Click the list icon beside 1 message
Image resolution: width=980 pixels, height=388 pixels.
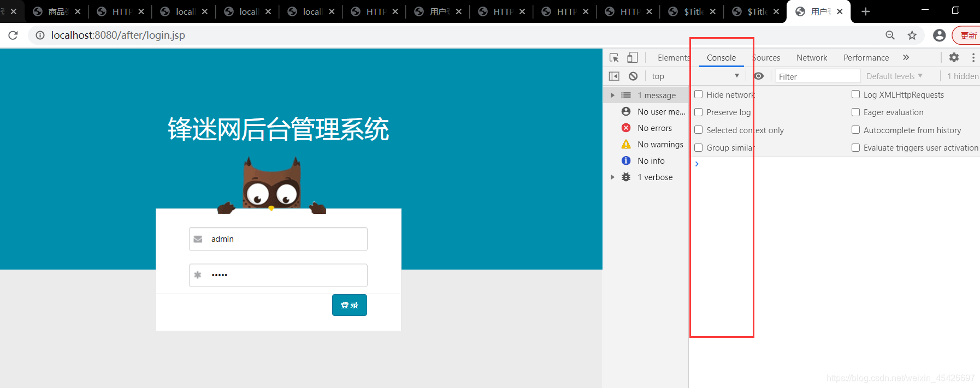pos(626,95)
